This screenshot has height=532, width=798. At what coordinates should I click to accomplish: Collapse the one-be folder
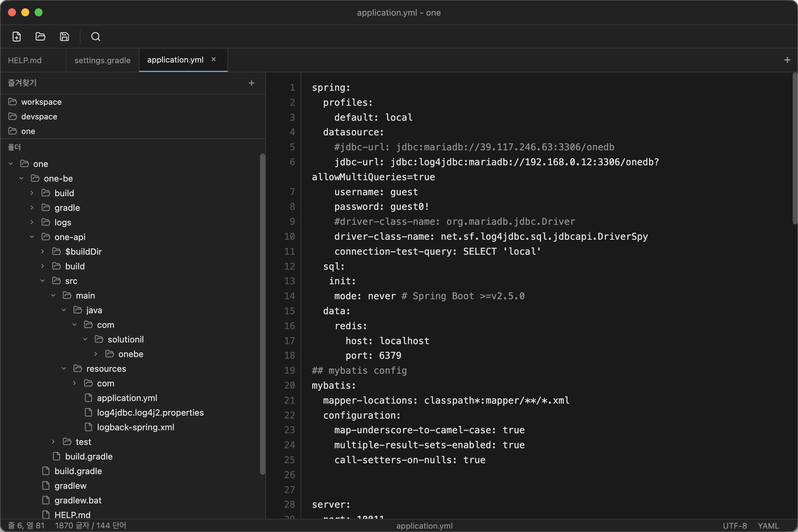[x=21, y=178]
